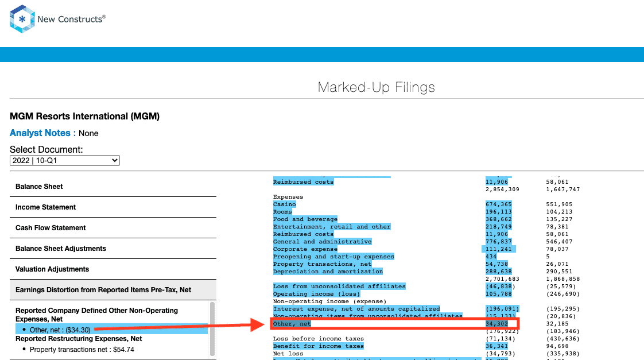Click the 'Reimbursed costs' line above Expenses
The image size is (644, 360).
304,181
